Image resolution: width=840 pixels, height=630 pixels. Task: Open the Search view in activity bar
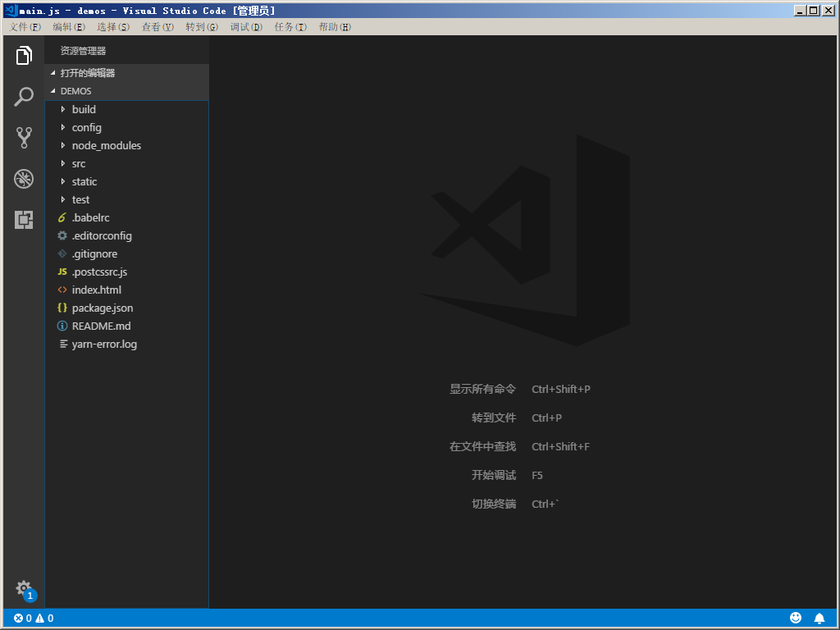(x=24, y=97)
